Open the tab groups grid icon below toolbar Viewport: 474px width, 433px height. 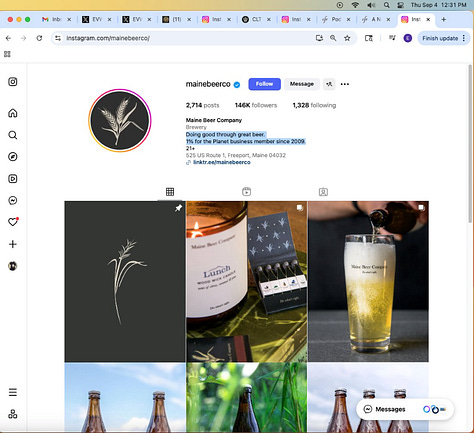tap(7, 54)
